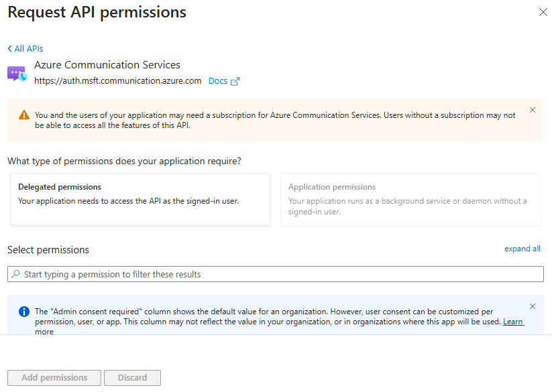Dismiss the admin consent info banner
Image resolution: width=552 pixels, height=392 pixels.
[533, 306]
